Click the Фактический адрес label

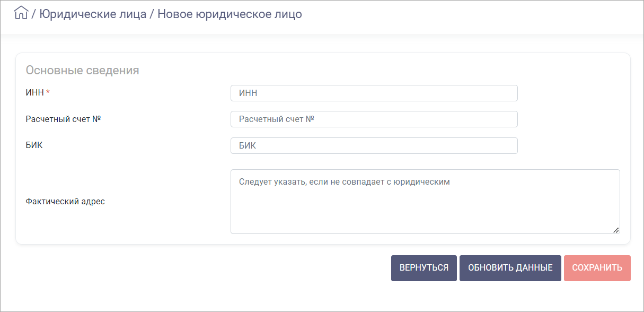tap(65, 202)
